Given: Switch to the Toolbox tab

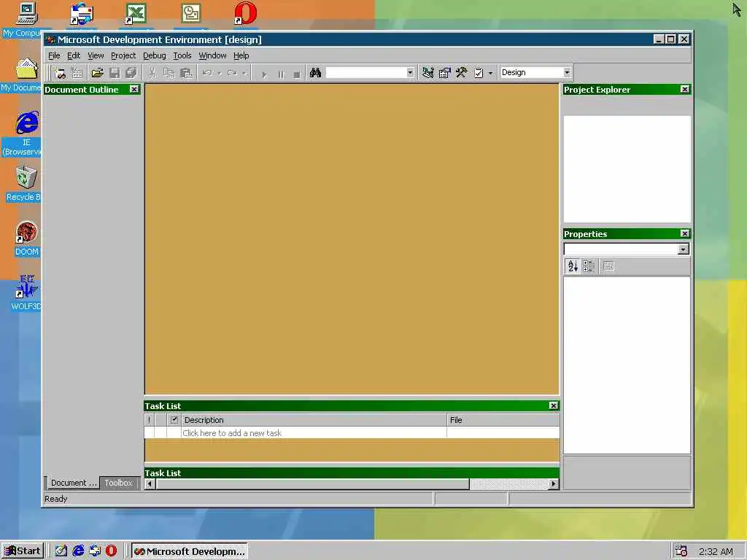Looking at the screenshot, I should (x=118, y=483).
